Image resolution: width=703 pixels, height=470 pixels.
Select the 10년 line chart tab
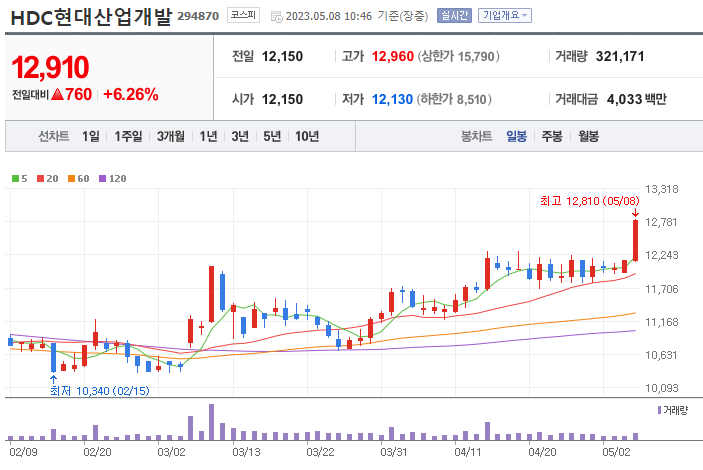point(307,136)
